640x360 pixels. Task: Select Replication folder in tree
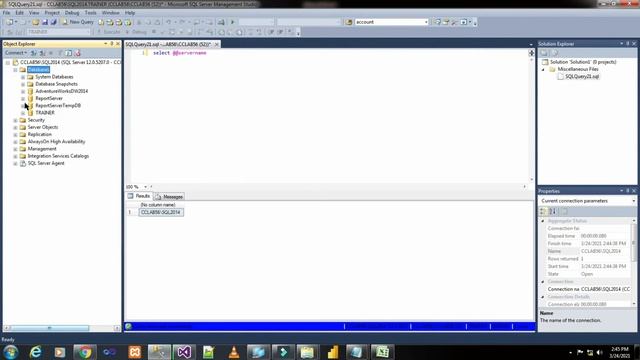[x=39, y=134]
